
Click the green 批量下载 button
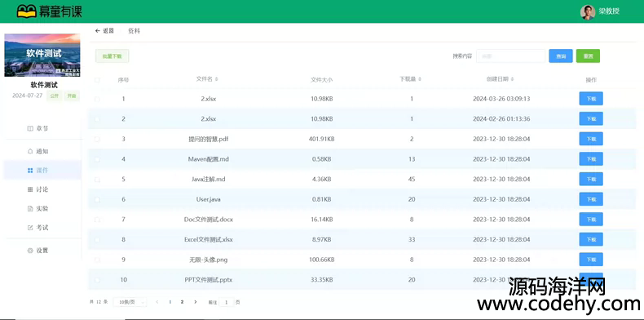pos(112,56)
